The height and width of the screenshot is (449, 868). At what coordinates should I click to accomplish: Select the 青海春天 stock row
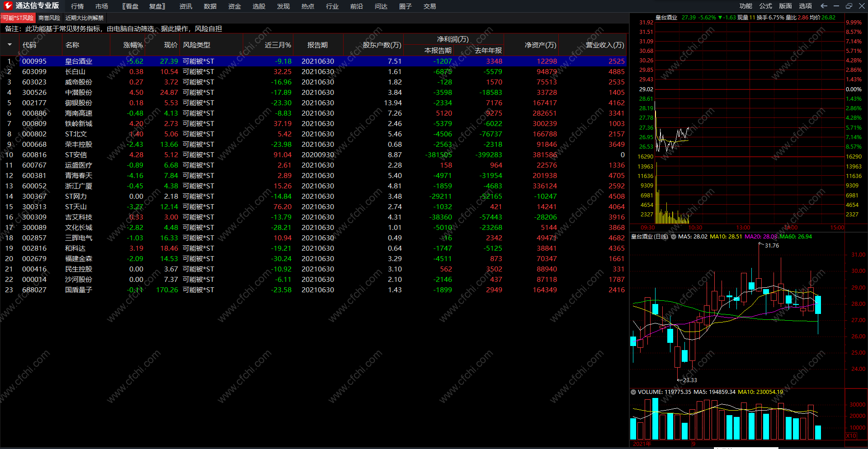[x=314, y=176]
